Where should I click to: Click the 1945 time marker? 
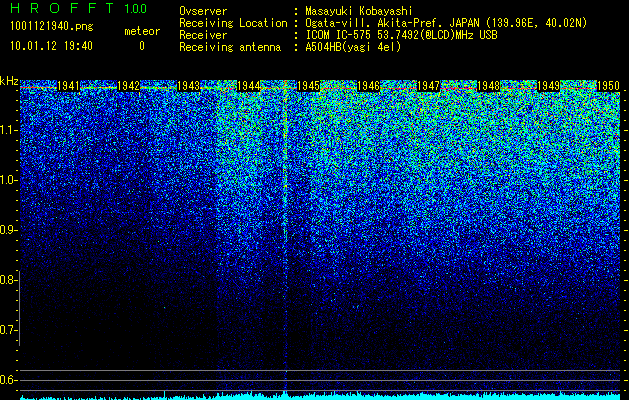coord(308,86)
